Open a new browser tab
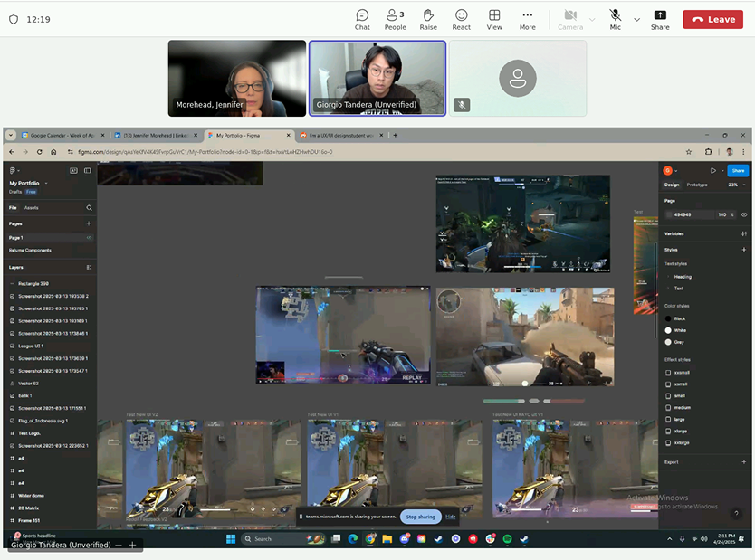Viewport: 755px width, 560px height. [396, 135]
